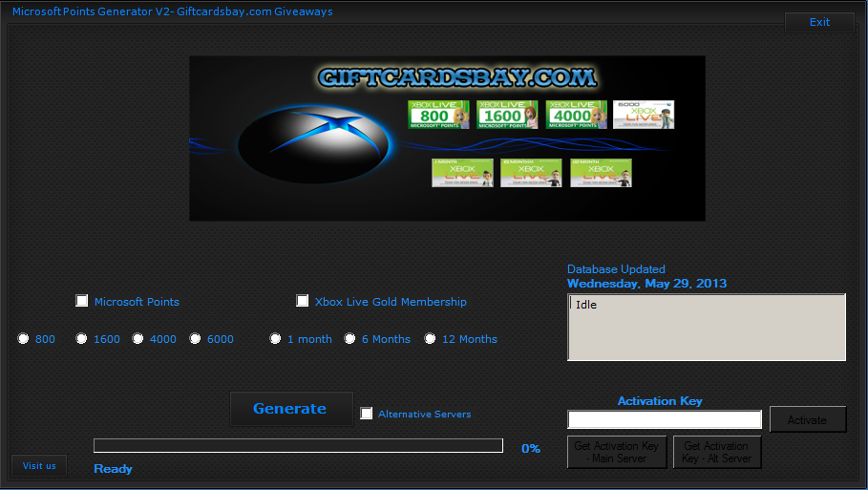Click the Activate button

(808, 419)
